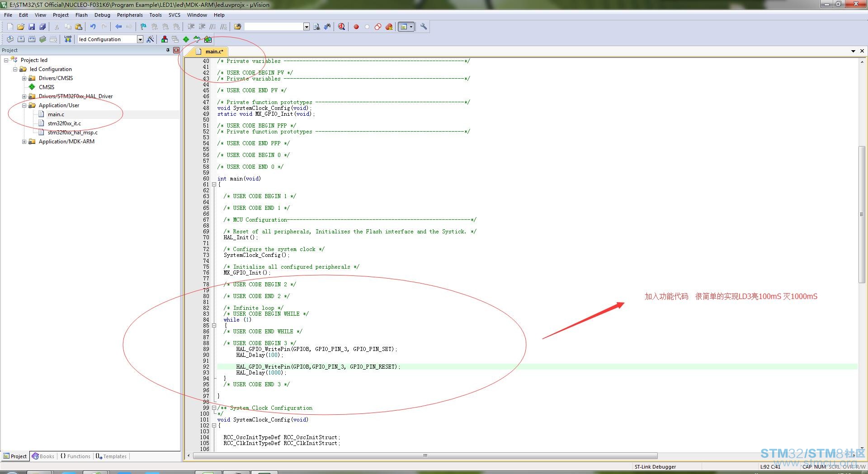The width and height of the screenshot is (868, 474).
Task: Click the Comment Selection icon
Action: pos(212,27)
